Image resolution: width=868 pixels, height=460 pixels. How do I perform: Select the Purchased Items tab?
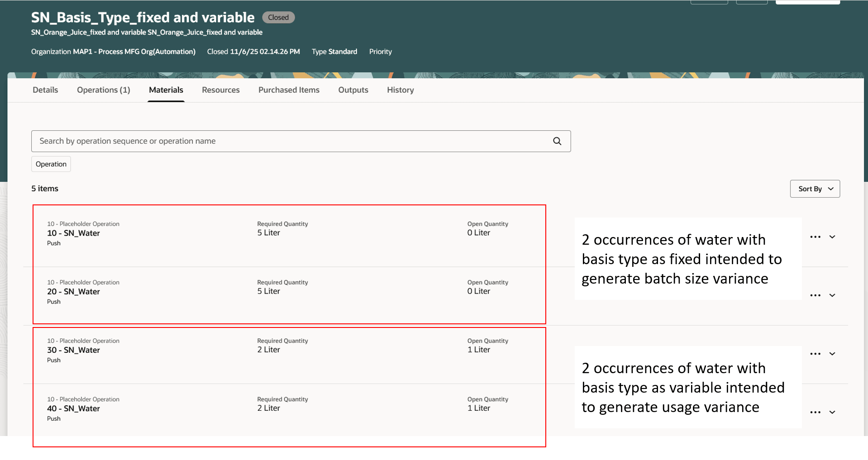[289, 90]
